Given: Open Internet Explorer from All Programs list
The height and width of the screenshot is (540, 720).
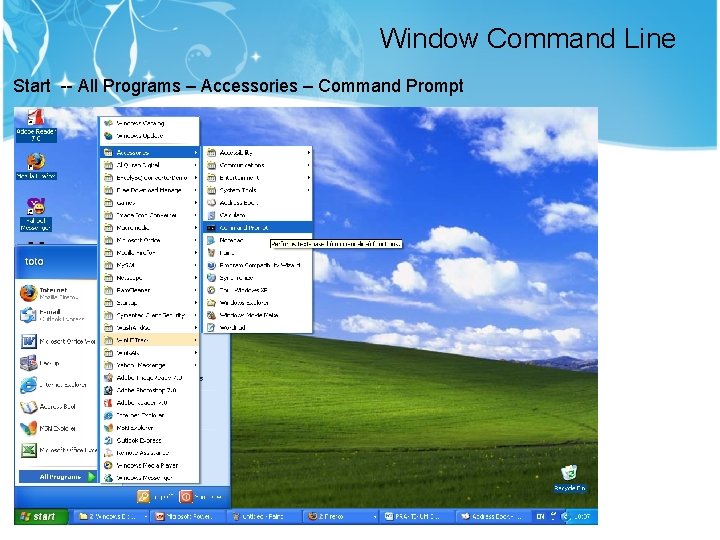Looking at the screenshot, I should (x=150, y=415).
